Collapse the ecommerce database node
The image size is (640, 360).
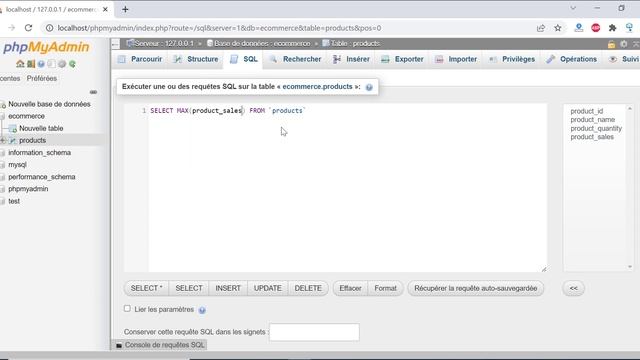2,117
